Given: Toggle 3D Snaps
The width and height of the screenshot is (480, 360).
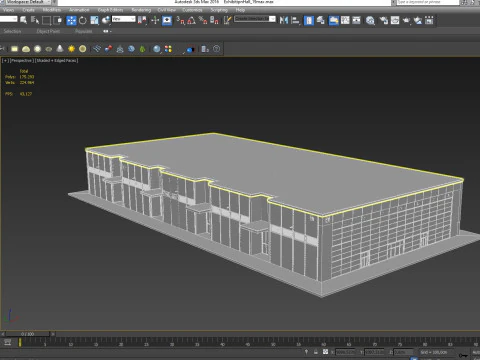Looking at the screenshot, I should coord(180,20).
